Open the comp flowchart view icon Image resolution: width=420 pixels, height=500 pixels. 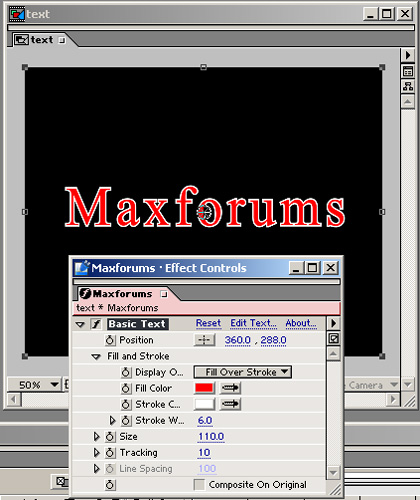coord(408,86)
